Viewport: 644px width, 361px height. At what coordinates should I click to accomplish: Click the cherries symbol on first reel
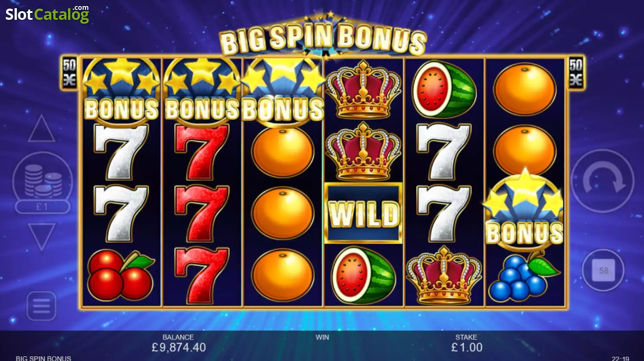(120, 275)
